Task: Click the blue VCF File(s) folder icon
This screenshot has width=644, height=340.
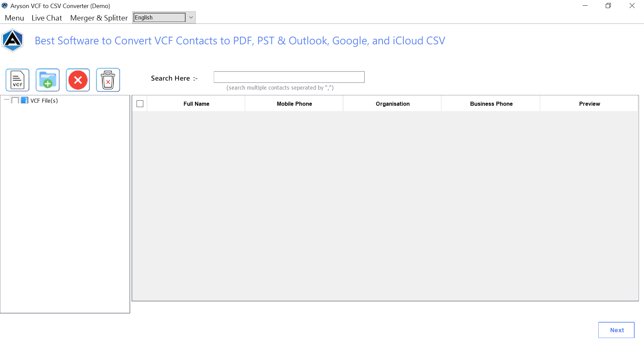Action: coord(24,100)
